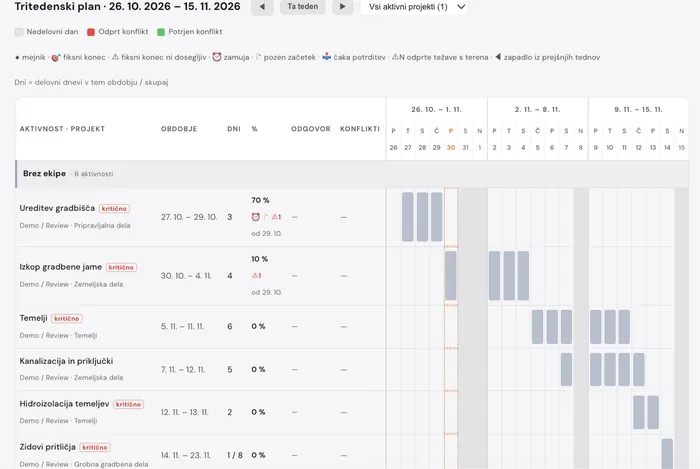
Task: Click the triangle icon beside 'zapadlo iz prejšnjih tednov'
Action: (x=498, y=57)
